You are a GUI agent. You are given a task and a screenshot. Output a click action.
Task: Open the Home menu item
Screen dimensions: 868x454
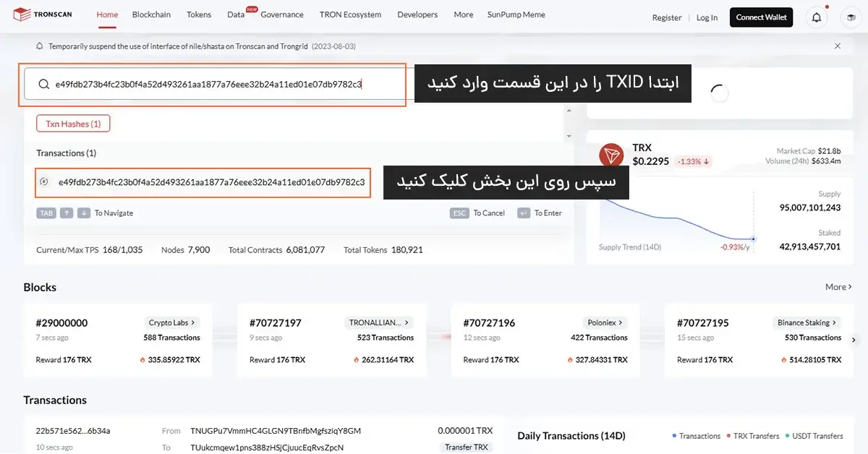click(107, 14)
